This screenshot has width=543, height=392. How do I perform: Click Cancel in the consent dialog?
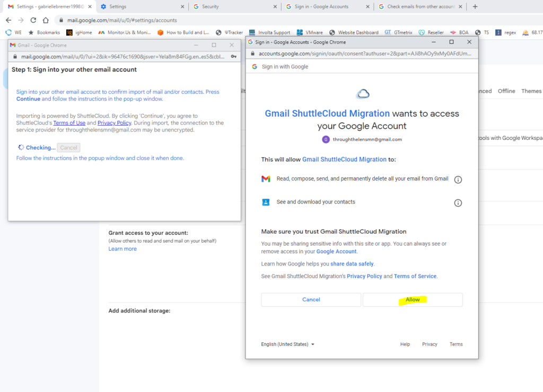coord(311,300)
